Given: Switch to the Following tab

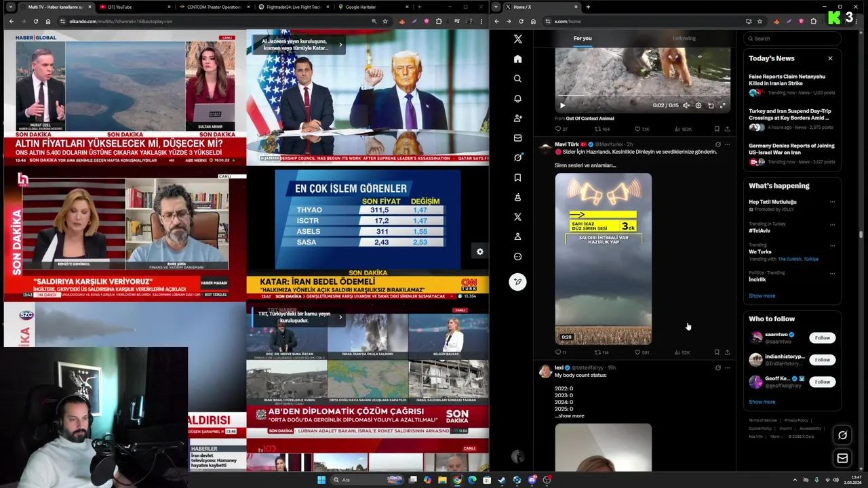Looking at the screenshot, I should pyautogui.click(x=684, y=39).
